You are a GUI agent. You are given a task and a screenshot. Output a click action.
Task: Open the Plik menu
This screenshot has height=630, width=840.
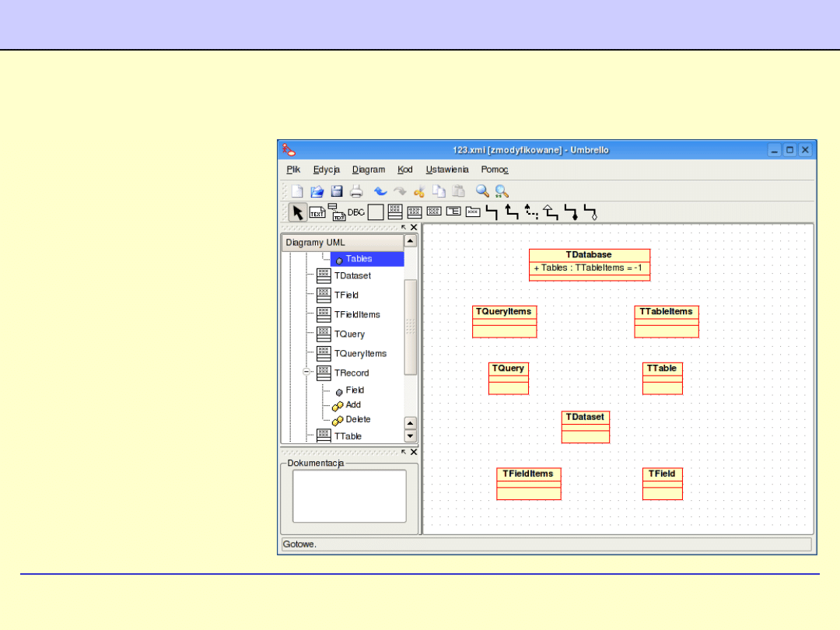point(293,170)
